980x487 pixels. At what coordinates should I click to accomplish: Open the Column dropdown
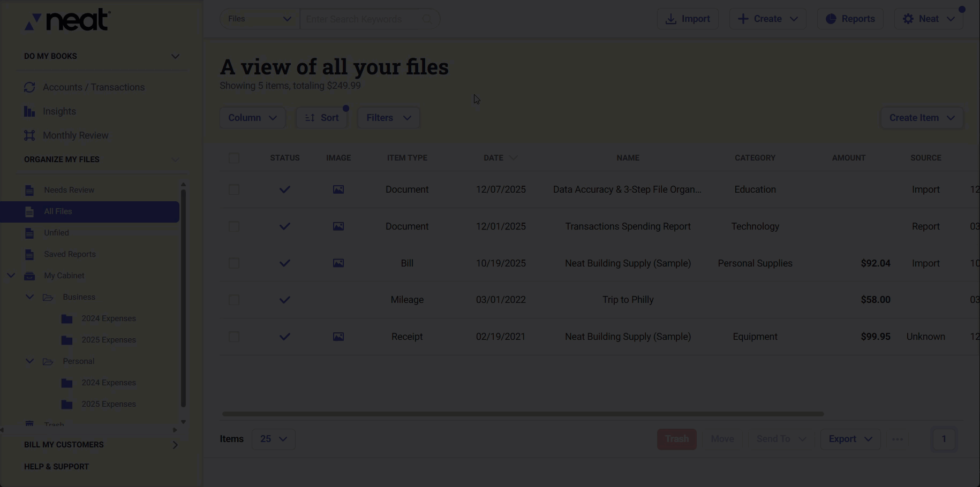click(252, 118)
